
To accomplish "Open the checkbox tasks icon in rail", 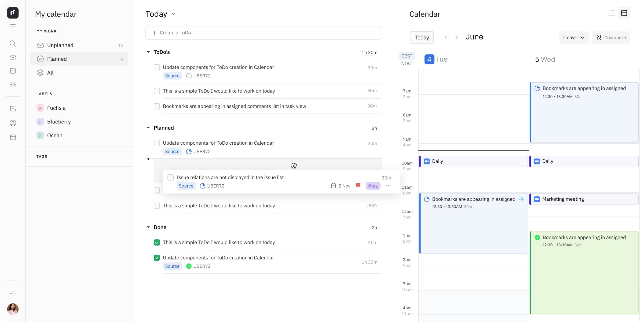I will coord(13,109).
